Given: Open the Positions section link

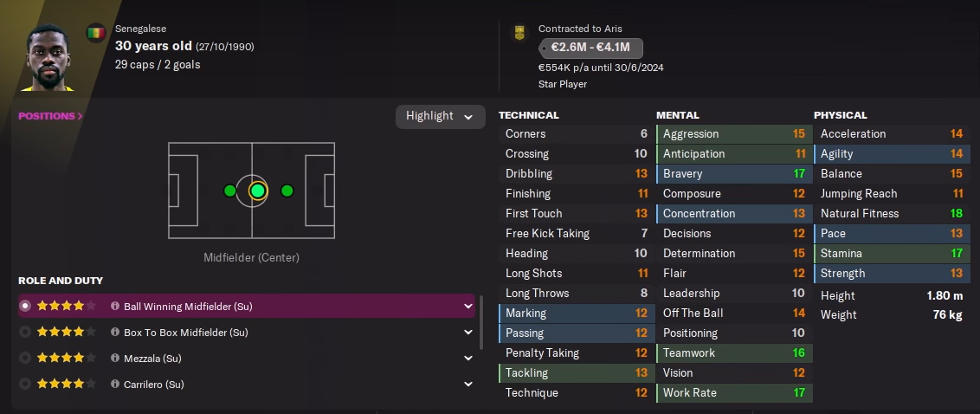Looking at the screenshot, I should [x=50, y=116].
